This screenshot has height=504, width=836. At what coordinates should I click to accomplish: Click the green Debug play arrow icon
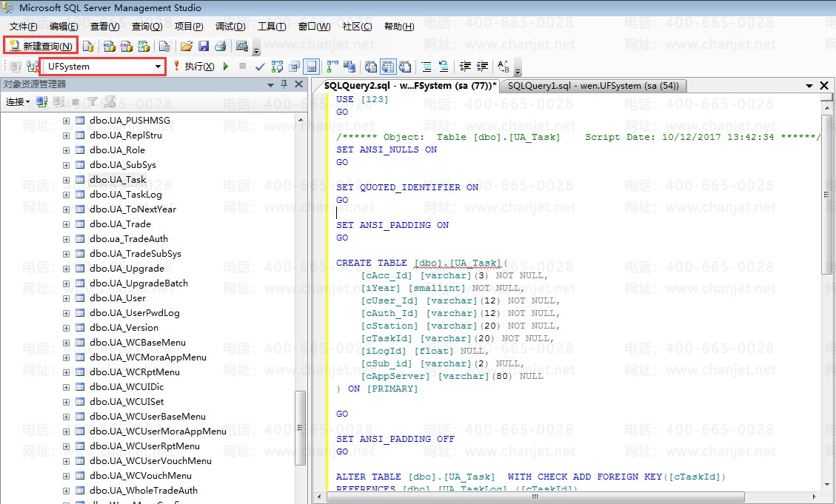pos(226,67)
